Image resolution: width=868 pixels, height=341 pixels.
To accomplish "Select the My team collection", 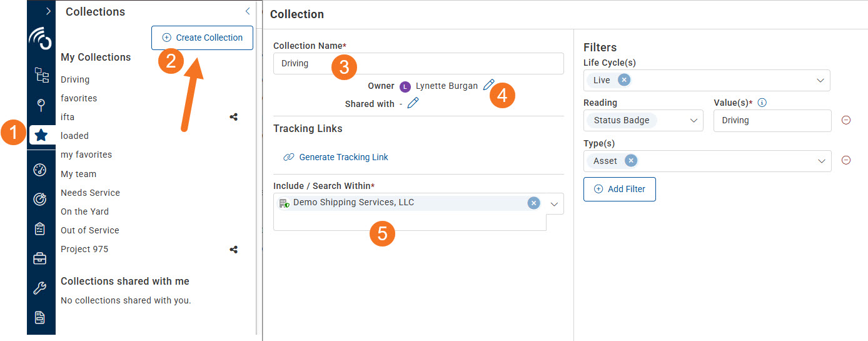I will (x=78, y=174).
